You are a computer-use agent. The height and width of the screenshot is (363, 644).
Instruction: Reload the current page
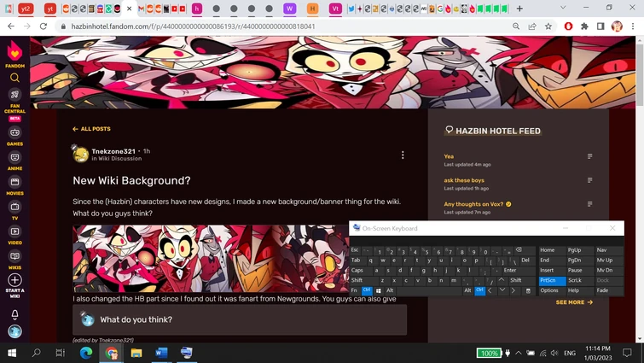pyautogui.click(x=44, y=26)
